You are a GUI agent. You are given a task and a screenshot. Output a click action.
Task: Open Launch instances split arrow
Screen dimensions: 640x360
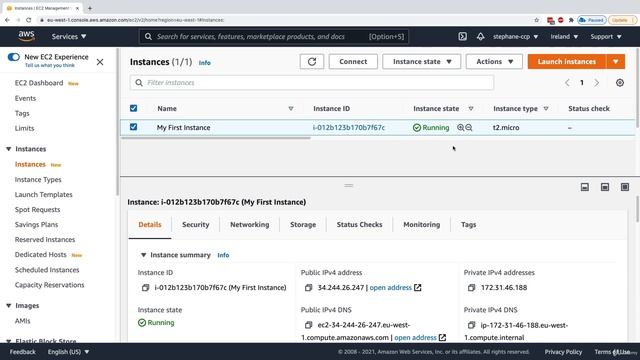pyautogui.click(x=616, y=62)
